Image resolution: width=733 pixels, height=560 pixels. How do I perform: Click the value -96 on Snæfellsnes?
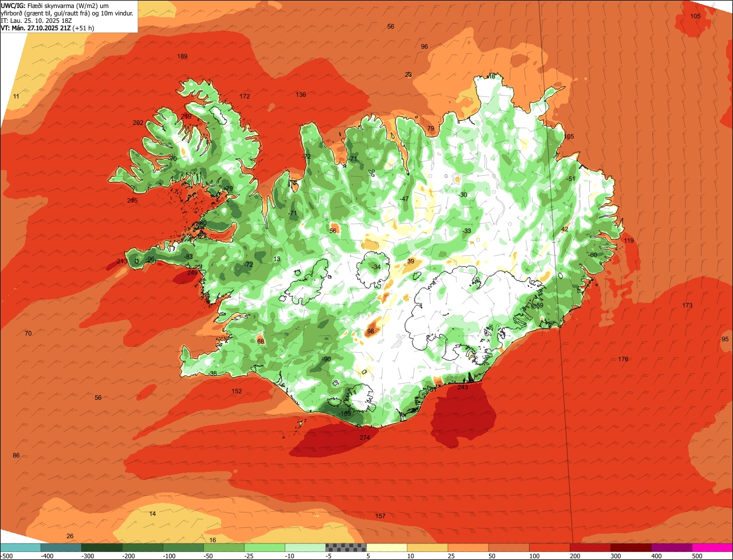pyautogui.click(x=151, y=259)
